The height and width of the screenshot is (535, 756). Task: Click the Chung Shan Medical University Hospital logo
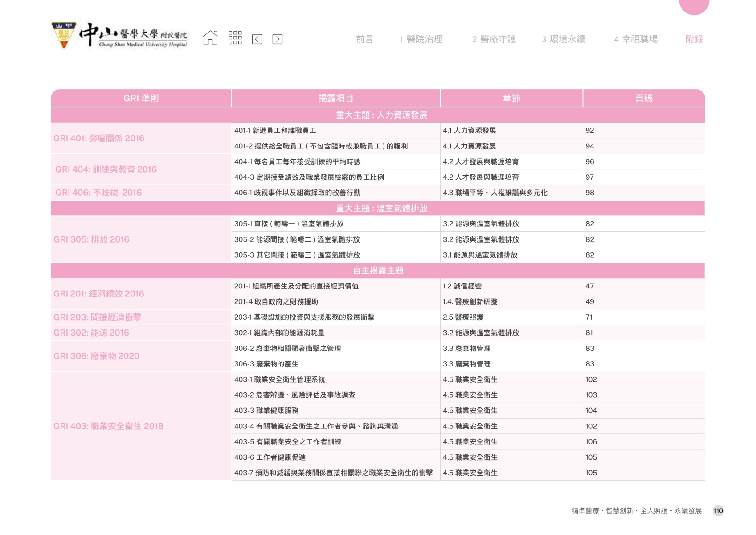coord(120,36)
